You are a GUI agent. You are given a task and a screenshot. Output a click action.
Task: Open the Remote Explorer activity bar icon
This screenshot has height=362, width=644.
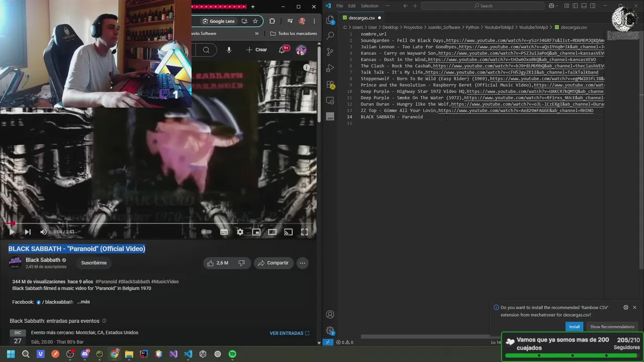330,101
